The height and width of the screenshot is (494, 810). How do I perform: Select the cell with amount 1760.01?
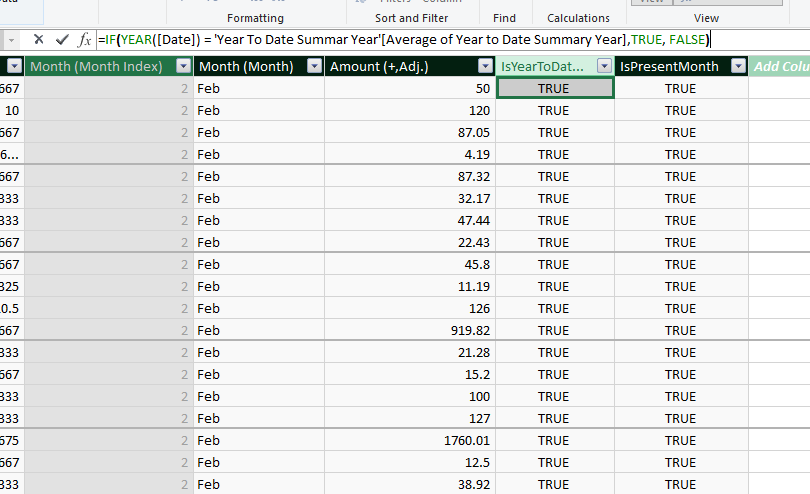(410, 441)
